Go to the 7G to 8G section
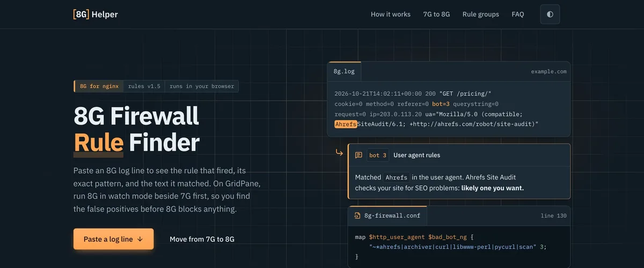Image resolution: width=644 pixels, height=268 pixels. (x=436, y=14)
